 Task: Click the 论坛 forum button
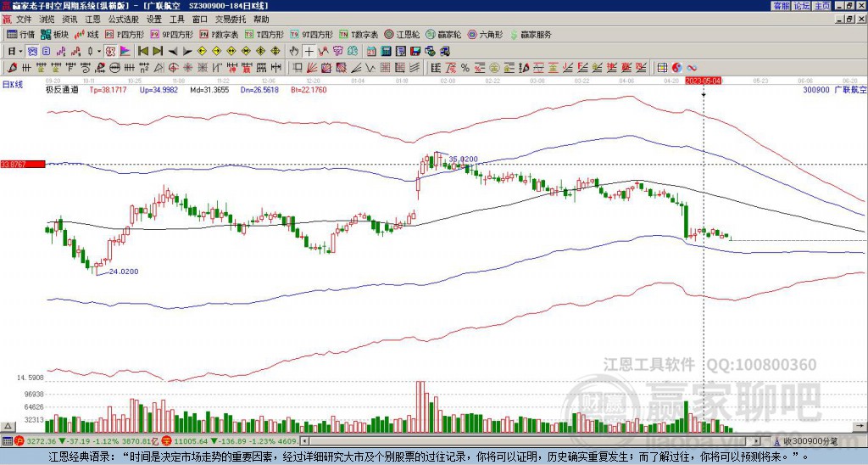[802, 6]
